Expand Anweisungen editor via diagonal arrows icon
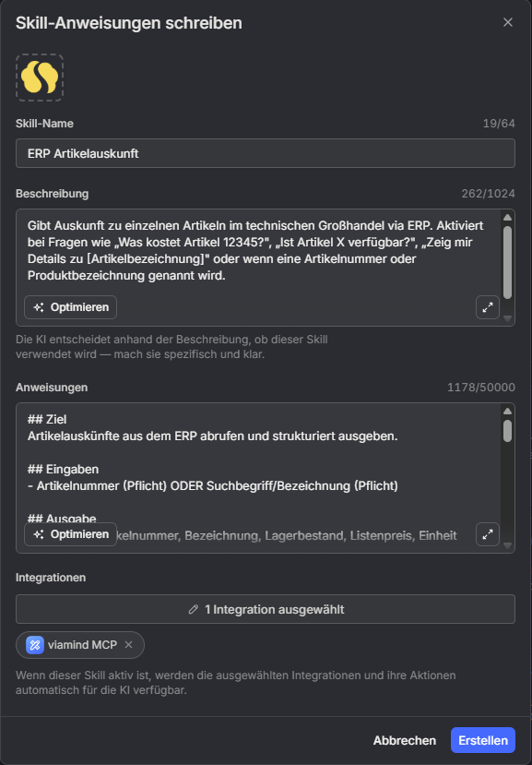Screen dimensions: 532x765 pos(487,533)
